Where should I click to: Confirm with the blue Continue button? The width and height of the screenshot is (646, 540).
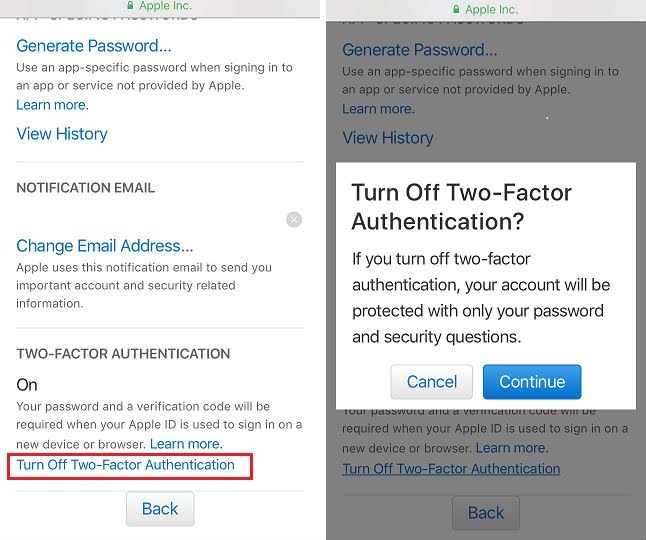click(532, 382)
